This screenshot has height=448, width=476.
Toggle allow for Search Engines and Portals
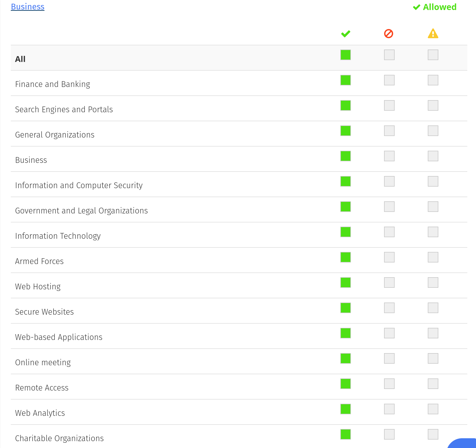pos(346,105)
